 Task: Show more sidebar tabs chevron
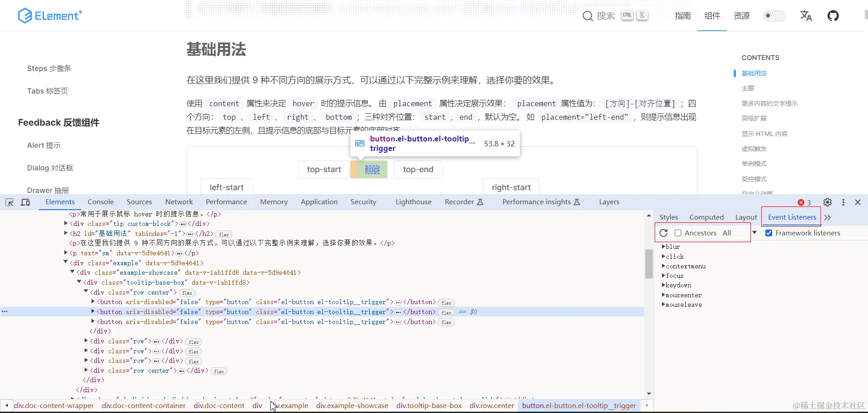pos(827,217)
